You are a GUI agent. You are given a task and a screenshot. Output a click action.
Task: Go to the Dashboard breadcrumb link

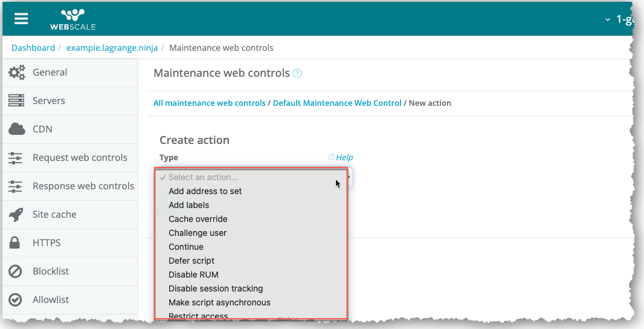tap(33, 48)
